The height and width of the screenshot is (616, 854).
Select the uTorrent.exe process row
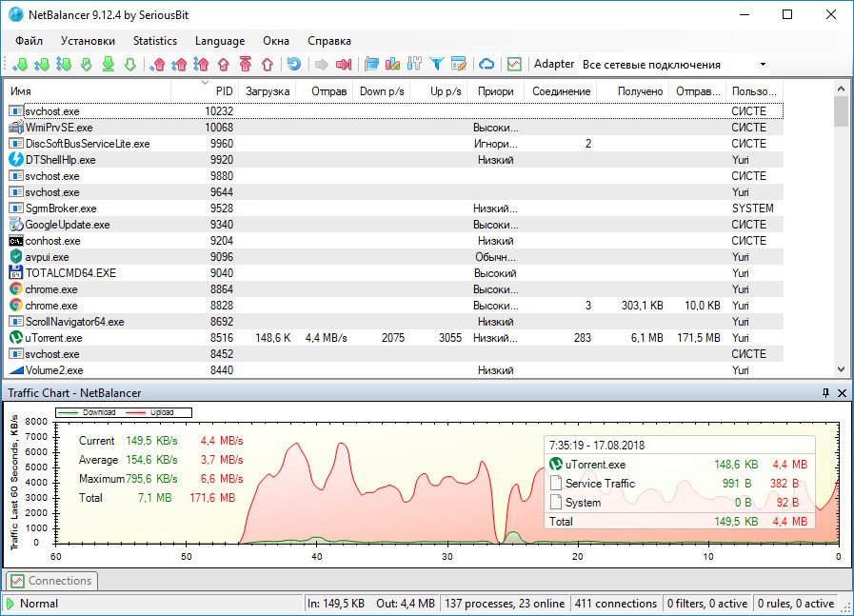(396, 338)
